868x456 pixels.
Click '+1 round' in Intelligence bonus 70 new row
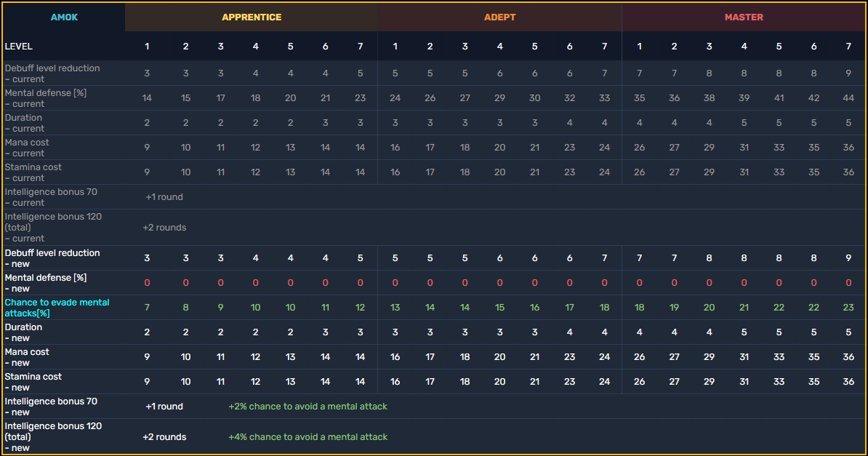(164, 407)
